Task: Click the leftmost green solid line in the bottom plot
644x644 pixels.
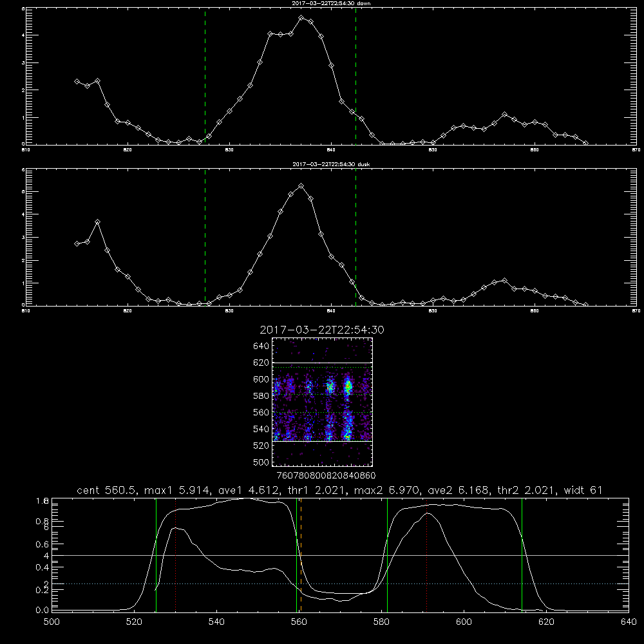Action: [156, 555]
